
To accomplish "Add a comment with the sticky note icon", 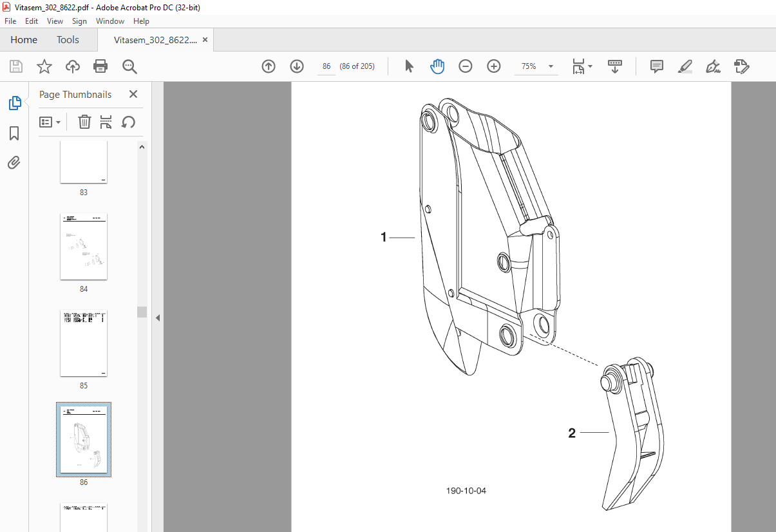I will pyautogui.click(x=657, y=66).
